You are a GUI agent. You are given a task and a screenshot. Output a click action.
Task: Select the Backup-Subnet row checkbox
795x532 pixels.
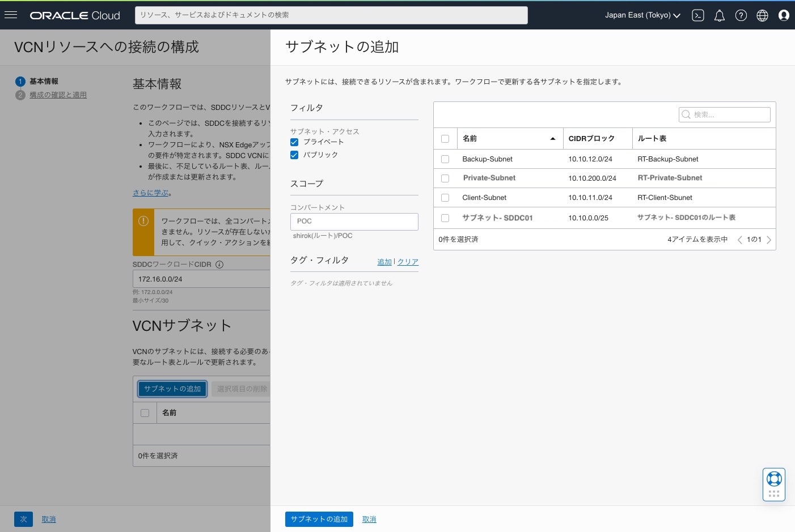[445, 159]
